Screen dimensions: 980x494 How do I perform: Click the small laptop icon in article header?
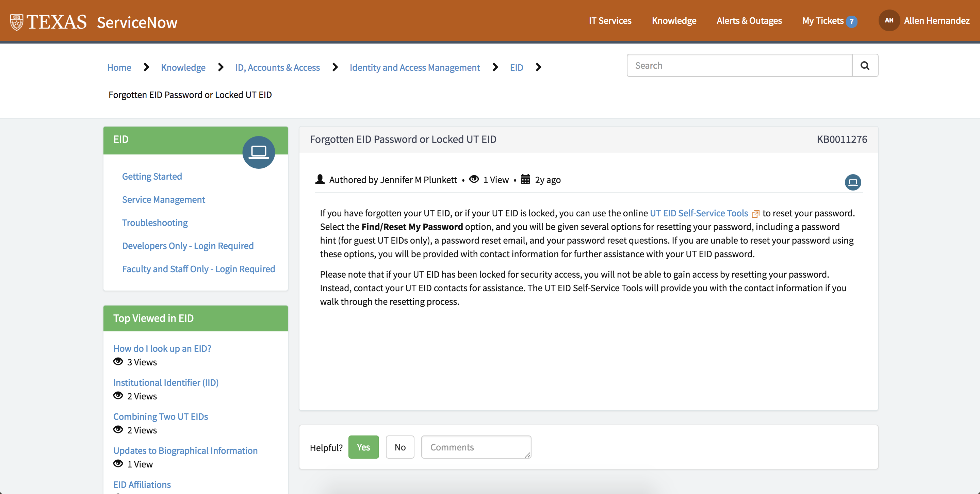pyautogui.click(x=852, y=182)
